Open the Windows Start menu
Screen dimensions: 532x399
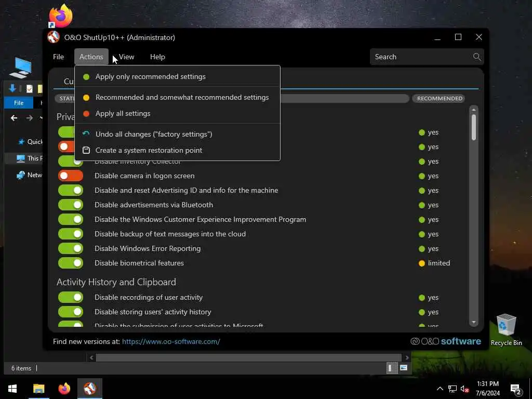[x=12, y=389]
